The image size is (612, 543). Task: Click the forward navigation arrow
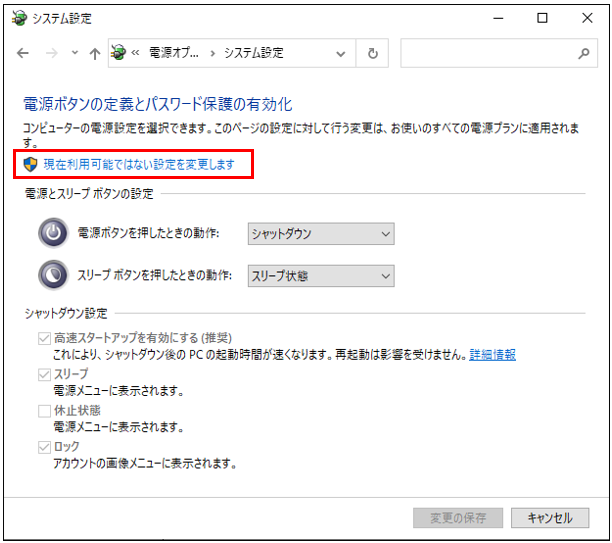click(x=52, y=54)
